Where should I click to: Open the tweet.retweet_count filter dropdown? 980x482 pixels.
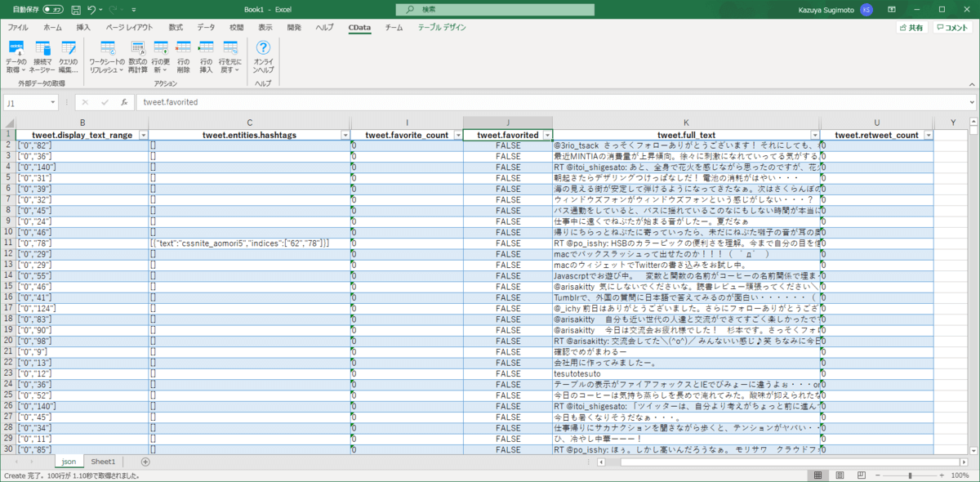point(929,135)
